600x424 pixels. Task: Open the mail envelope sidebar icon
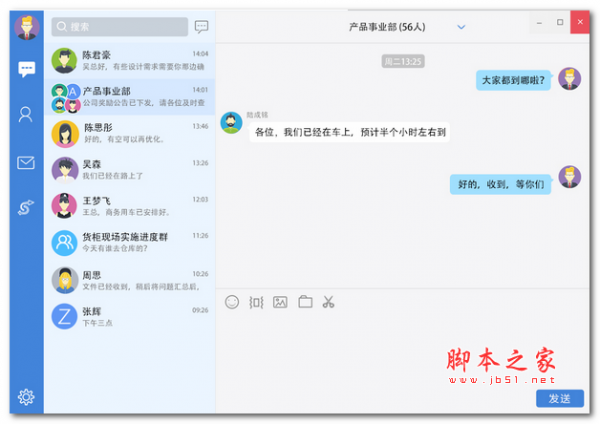coord(27,163)
